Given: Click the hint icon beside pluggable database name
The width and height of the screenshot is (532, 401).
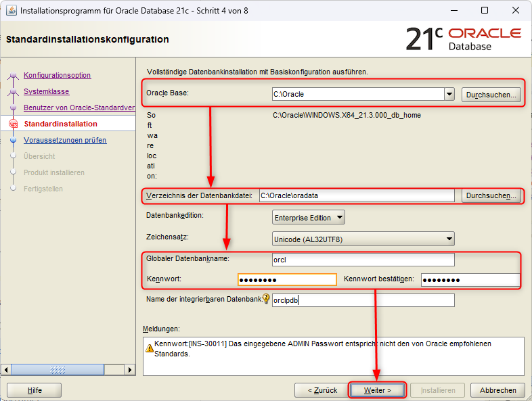Looking at the screenshot, I should [266, 299].
